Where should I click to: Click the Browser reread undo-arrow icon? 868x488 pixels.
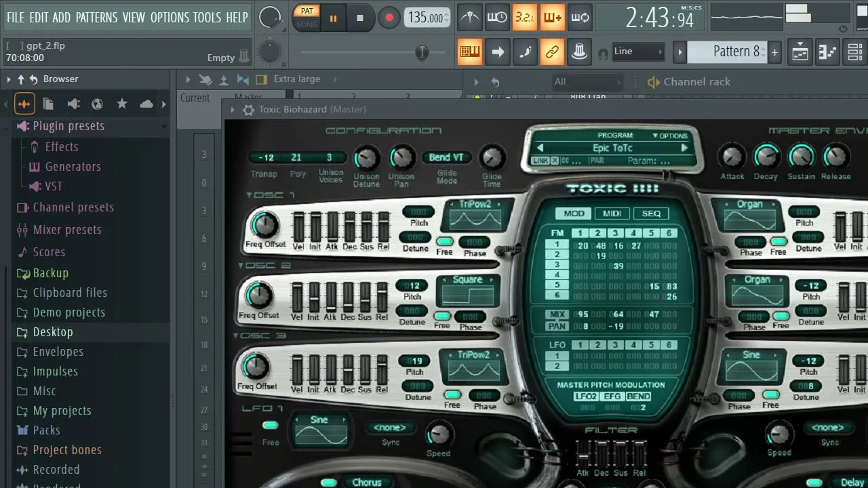33,79
